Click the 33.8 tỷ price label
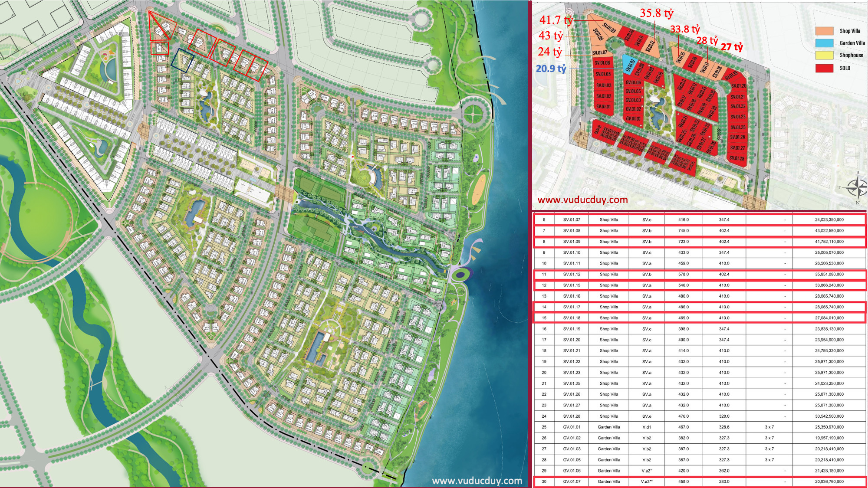Image resolution: width=868 pixels, height=488 pixels. click(x=684, y=29)
